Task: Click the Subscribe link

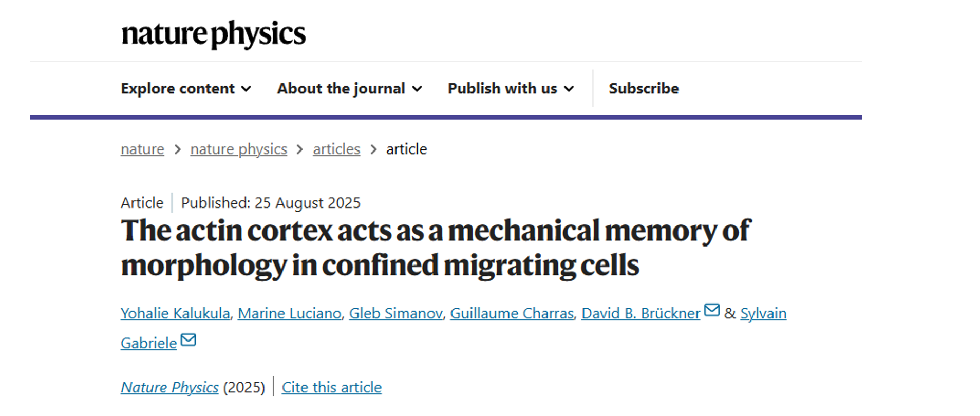Action: pyautogui.click(x=644, y=89)
